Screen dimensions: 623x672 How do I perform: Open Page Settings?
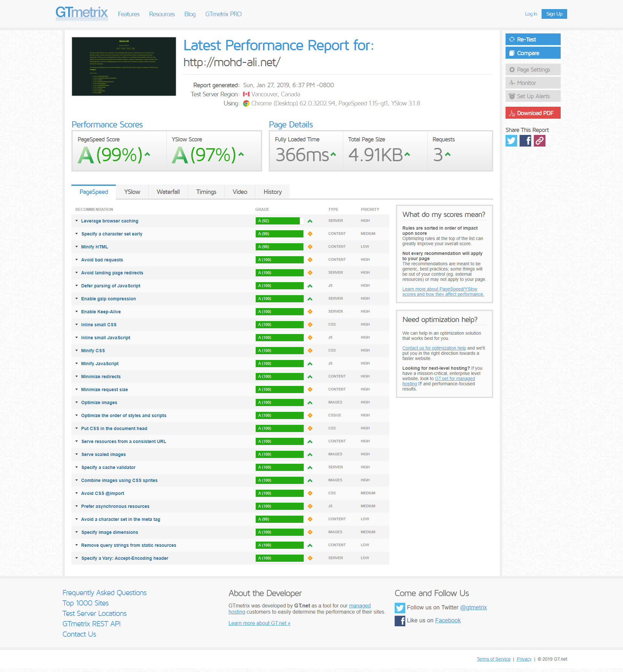click(533, 70)
